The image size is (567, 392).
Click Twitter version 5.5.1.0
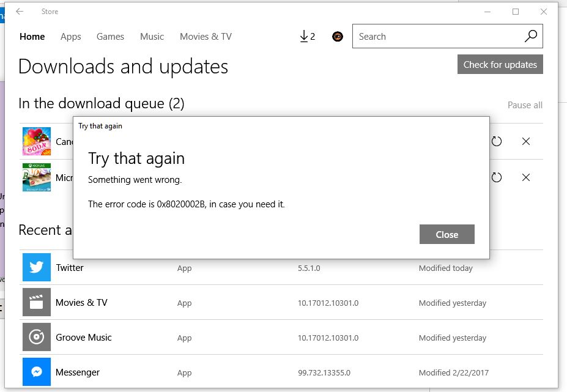click(309, 268)
